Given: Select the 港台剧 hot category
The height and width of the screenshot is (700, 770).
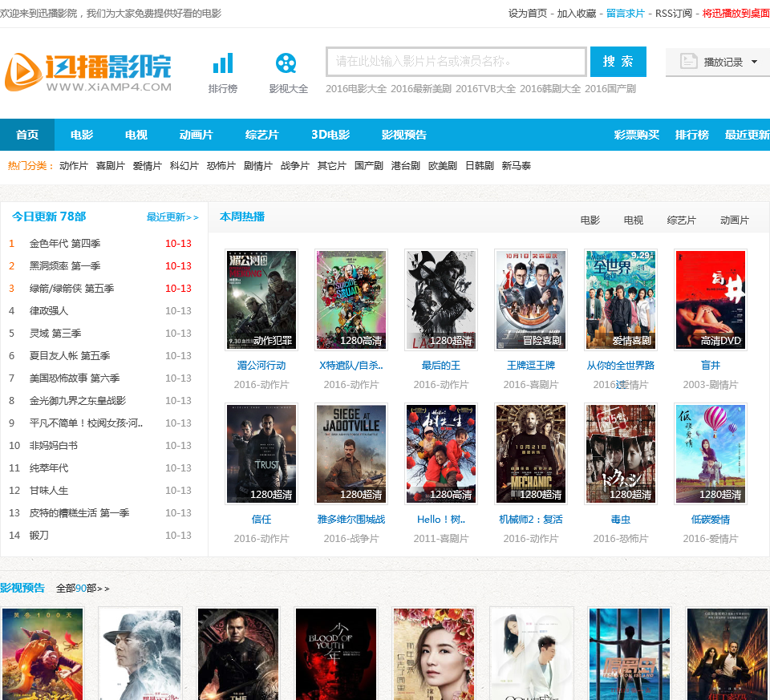Looking at the screenshot, I should [406, 166].
